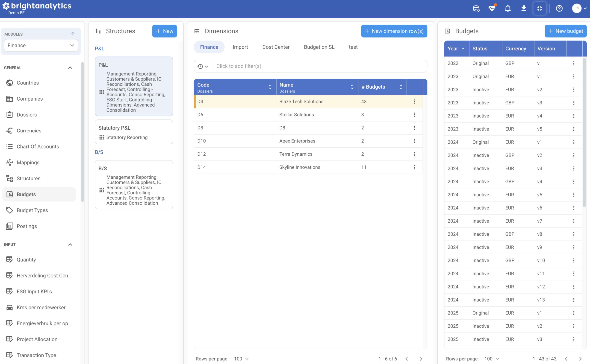Select the Apex Enterprises row
The height and width of the screenshot is (364, 590).
click(x=308, y=141)
